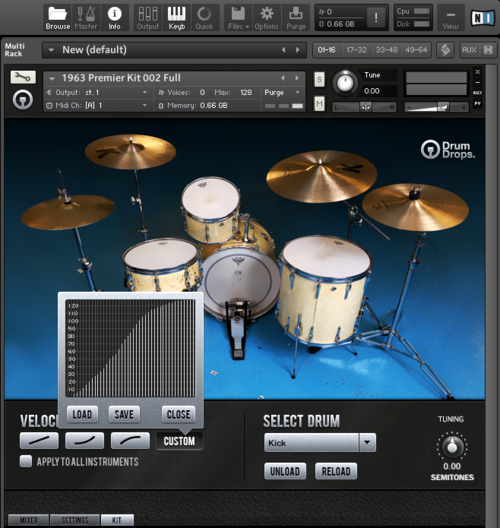This screenshot has height=528, width=500.
Task: Open the Browse panel
Action: pyautogui.click(x=58, y=18)
